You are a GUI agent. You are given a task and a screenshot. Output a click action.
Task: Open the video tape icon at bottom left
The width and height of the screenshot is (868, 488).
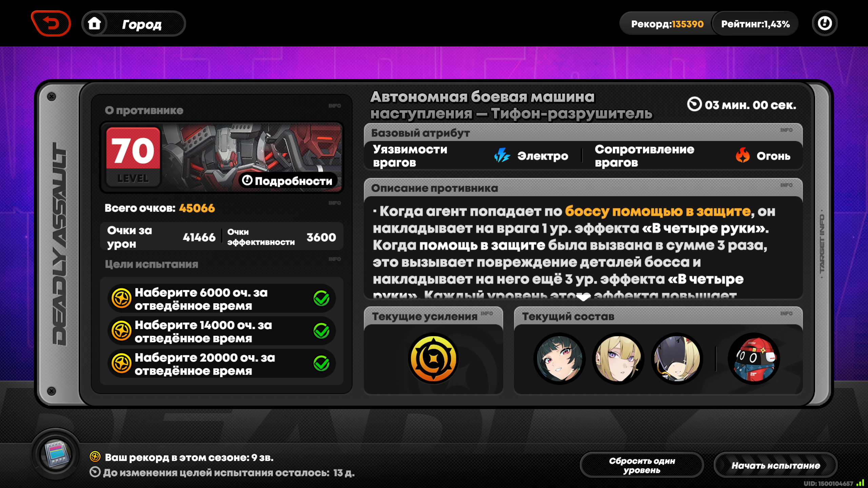(56, 454)
